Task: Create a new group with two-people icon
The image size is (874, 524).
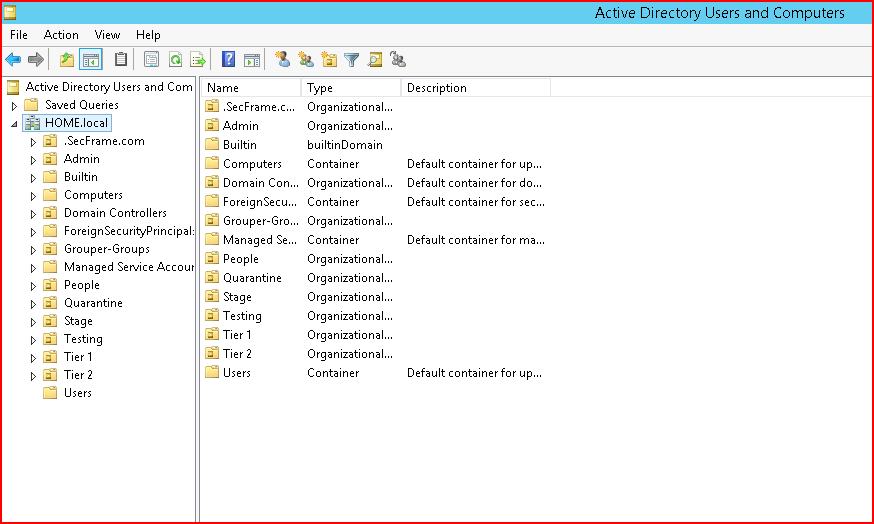Action: (306, 59)
